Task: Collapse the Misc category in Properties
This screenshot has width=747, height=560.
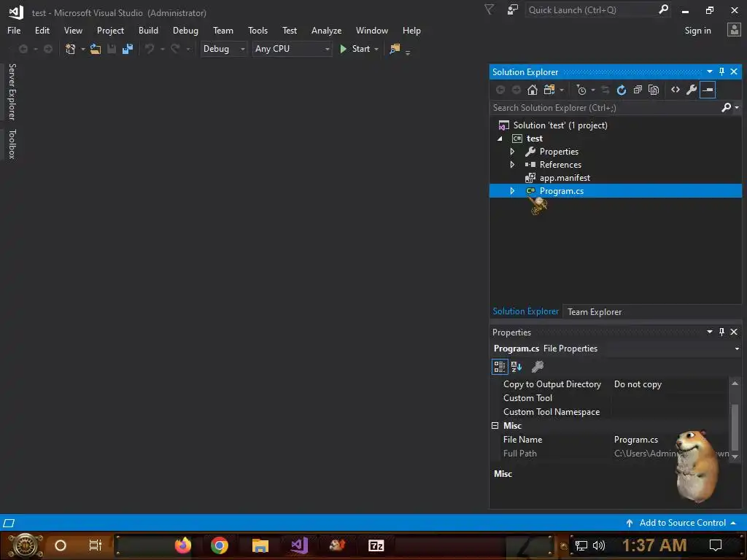Action: point(495,426)
